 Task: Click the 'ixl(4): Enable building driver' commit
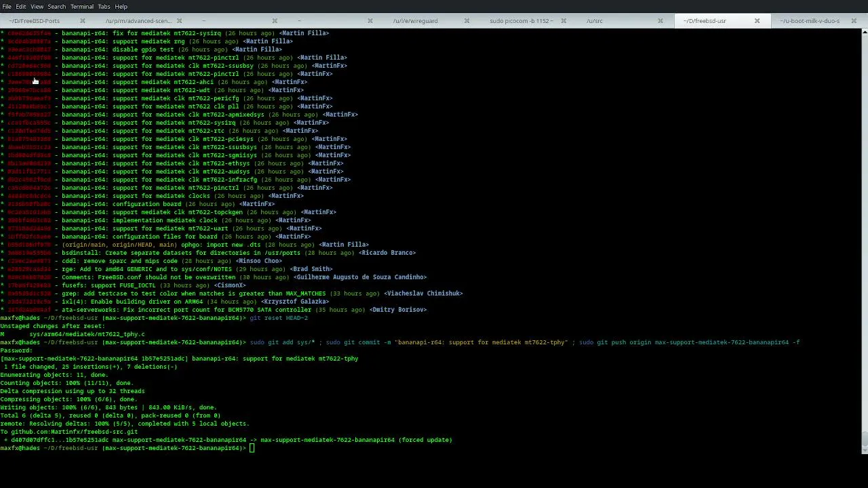(x=165, y=302)
